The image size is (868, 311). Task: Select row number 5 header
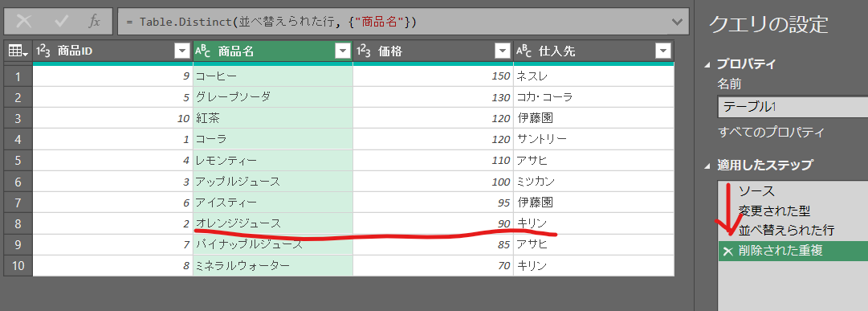coord(18,161)
